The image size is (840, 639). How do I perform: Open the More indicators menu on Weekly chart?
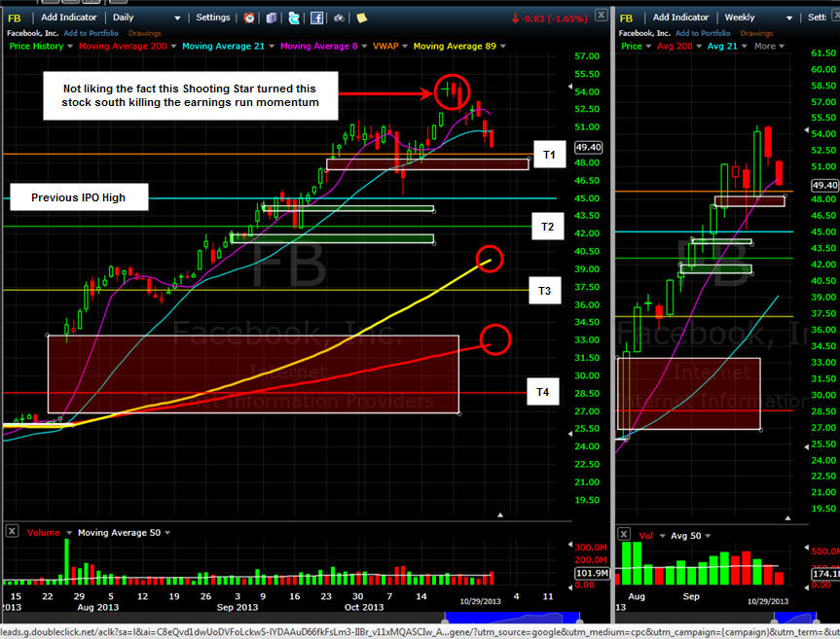(769, 46)
